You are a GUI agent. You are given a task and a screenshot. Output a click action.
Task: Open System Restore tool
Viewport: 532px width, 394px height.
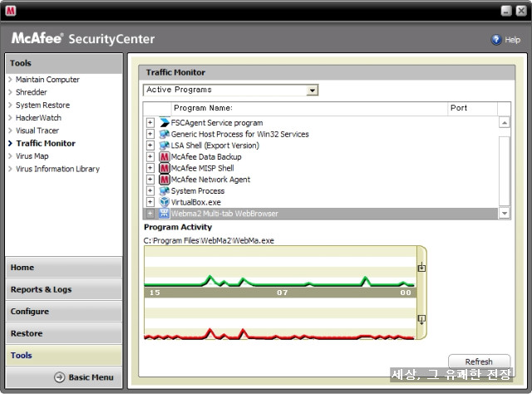pyautogui.click(x=42, y=105)
